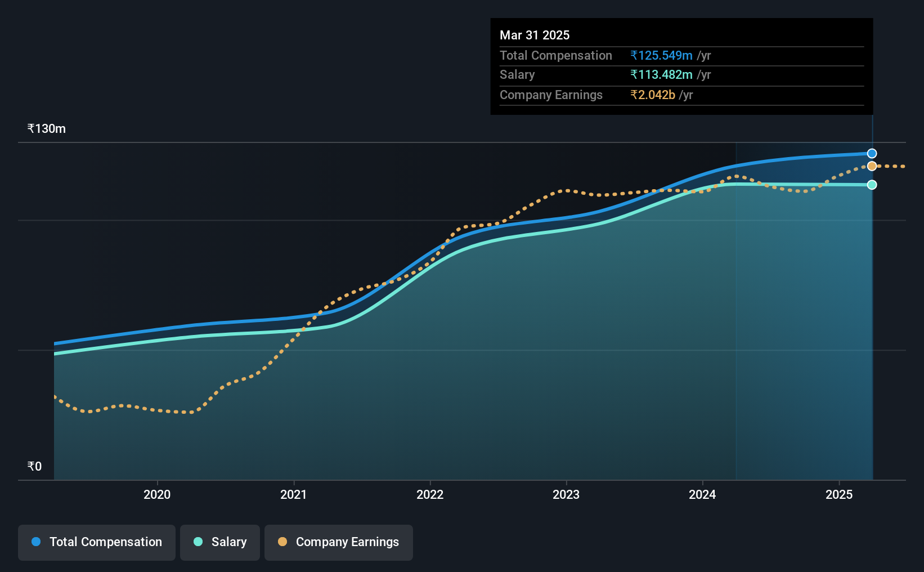The height and width of the screenshot is (572, 924).
Task: Select the 2020 x-axis label
Action: 157,494
